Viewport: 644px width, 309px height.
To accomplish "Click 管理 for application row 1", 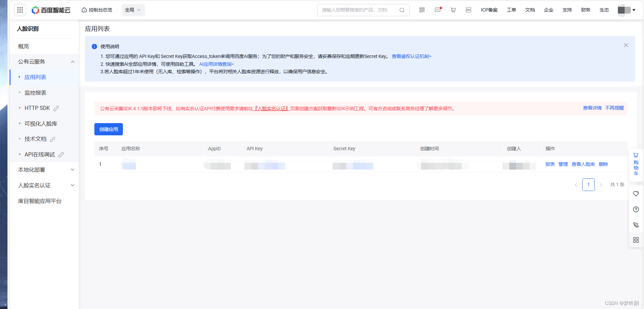I will 563,164.
